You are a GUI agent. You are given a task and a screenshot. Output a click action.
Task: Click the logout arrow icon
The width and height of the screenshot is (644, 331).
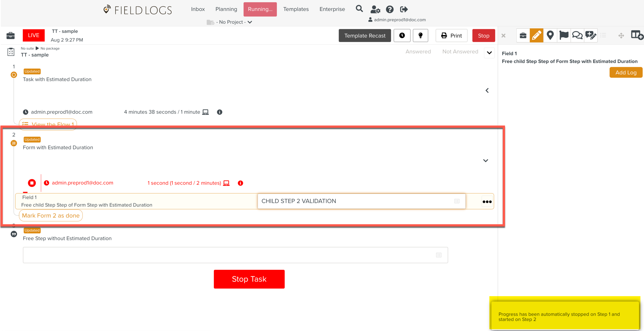click(x=404, y=10)
